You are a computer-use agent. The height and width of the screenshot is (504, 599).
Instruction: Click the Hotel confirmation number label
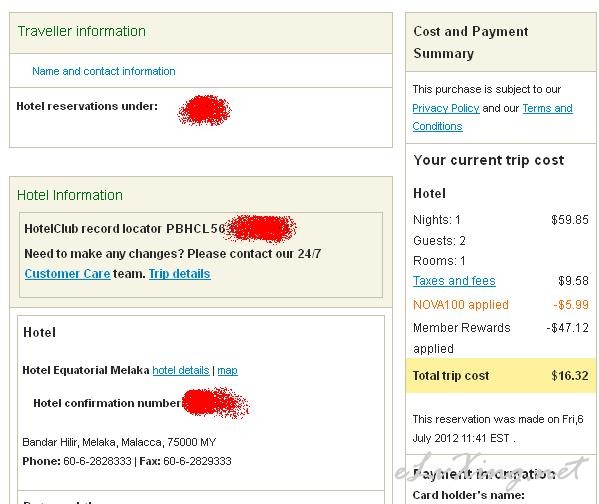pos(107,403)
